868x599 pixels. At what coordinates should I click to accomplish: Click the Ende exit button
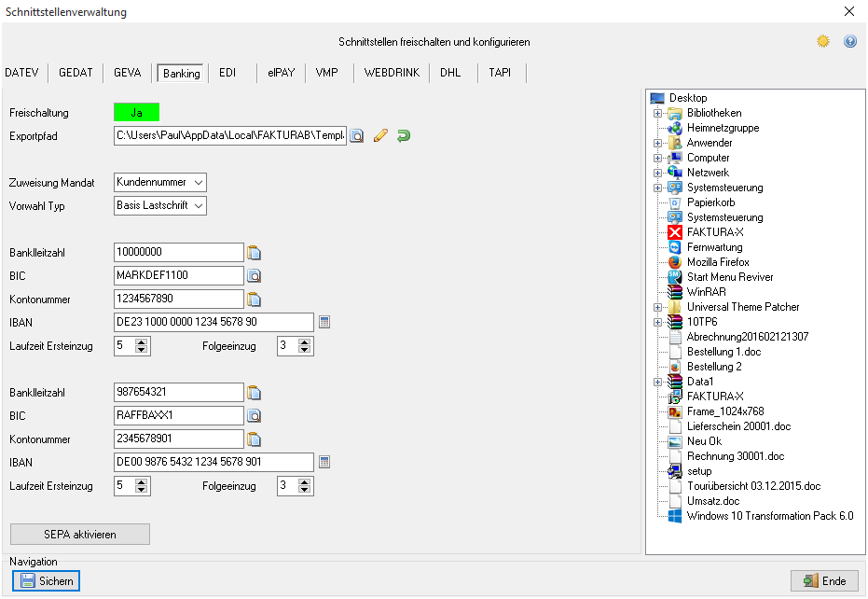[x=824, y=580]
